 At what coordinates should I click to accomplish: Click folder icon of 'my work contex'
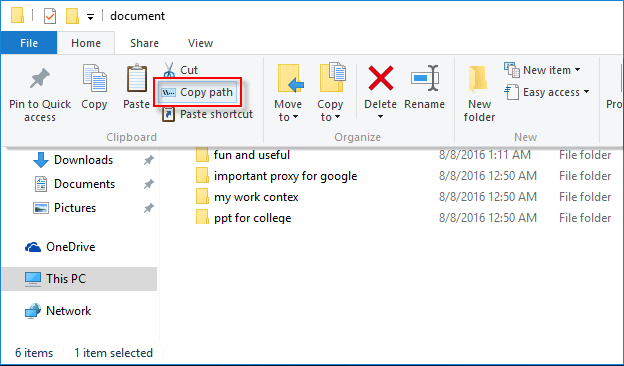(202, 197)
